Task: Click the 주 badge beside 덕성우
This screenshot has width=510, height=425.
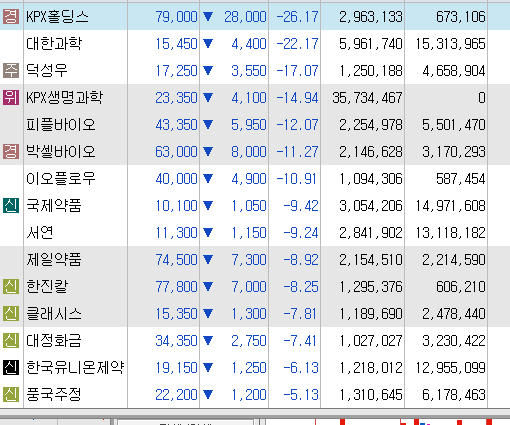Action: point(11,70)
